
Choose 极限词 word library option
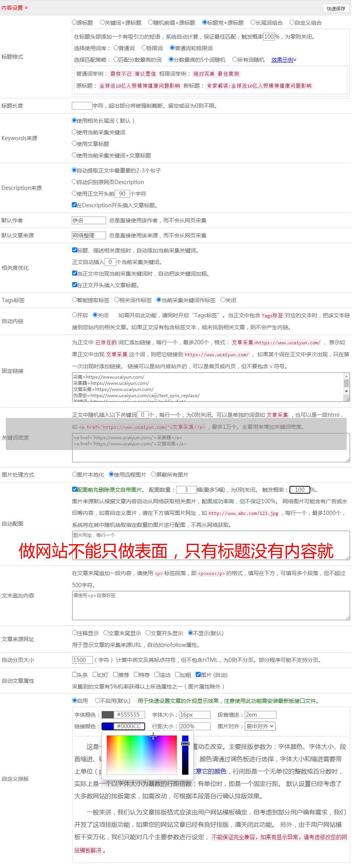pos(144,48)
